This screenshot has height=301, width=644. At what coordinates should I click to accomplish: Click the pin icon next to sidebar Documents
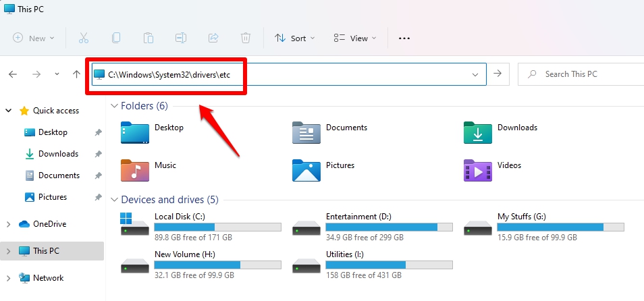pos(98,175)
